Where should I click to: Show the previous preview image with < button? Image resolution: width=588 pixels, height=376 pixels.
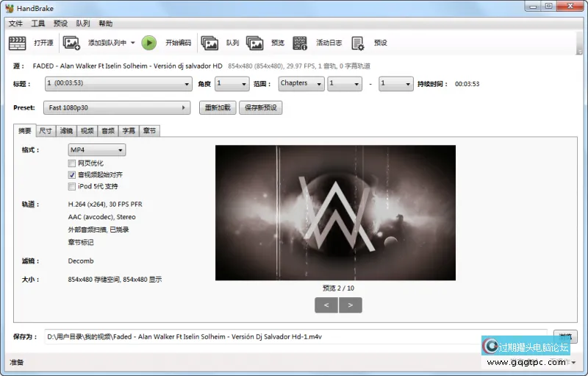326,305
